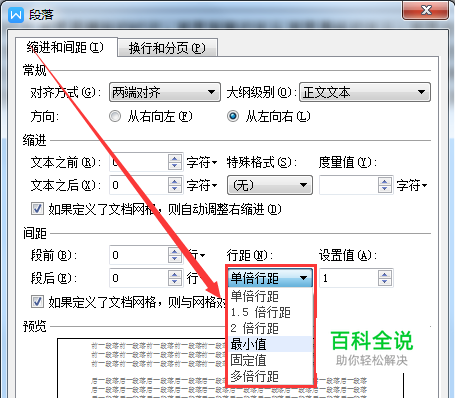This screenshot has height=398, width=455.
Task: Select the 从右向左 direction radio button
Action: pos(115,116)
